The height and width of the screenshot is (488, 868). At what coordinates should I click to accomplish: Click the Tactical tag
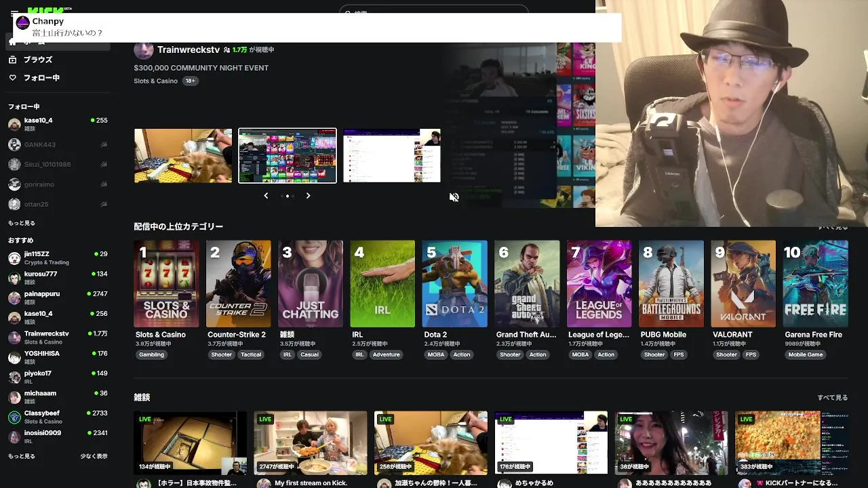pyautogui.click(x=251, y=354)
